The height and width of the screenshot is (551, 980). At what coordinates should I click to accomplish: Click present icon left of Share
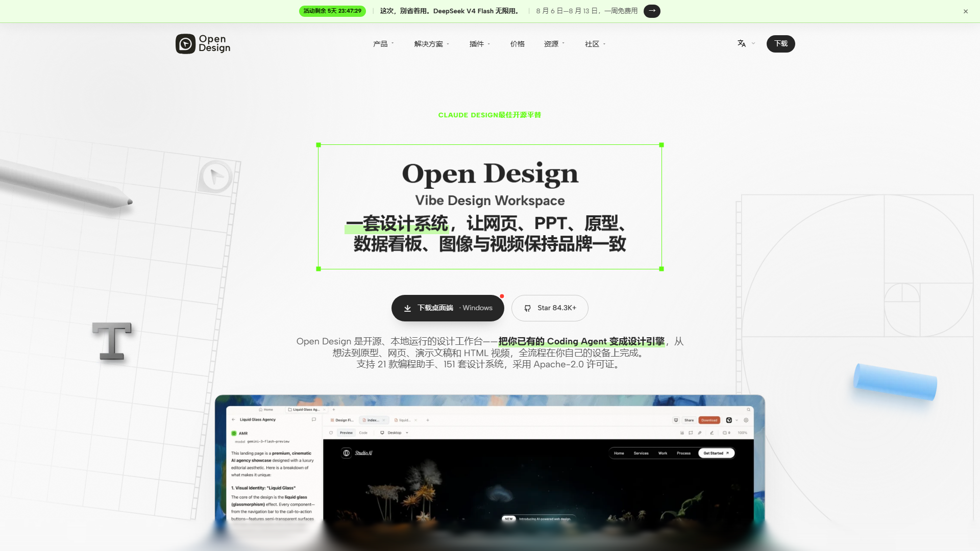coord(676,420)
